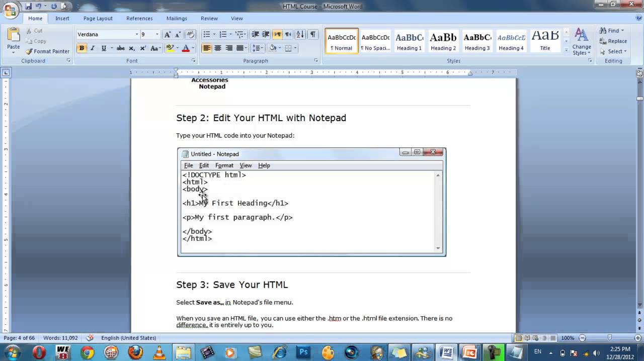
Task: Click the Grow Font icon
Action: coord(168,35)
